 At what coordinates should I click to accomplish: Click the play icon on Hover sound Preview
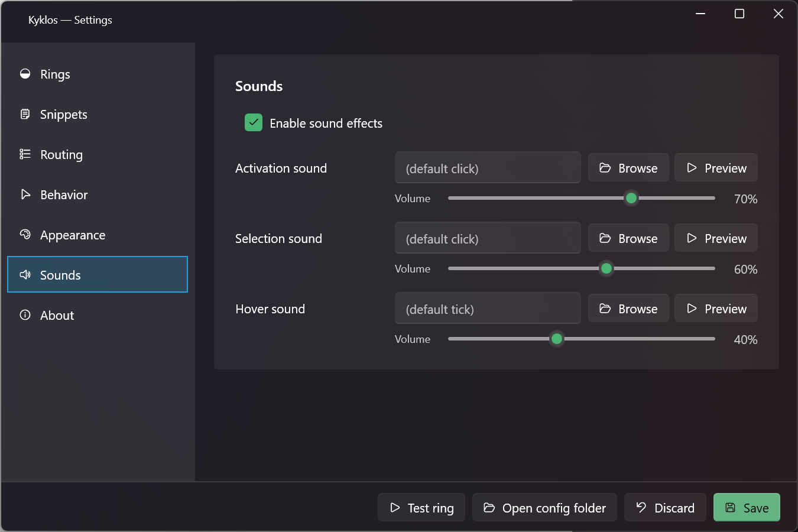[x=692, y=309]
